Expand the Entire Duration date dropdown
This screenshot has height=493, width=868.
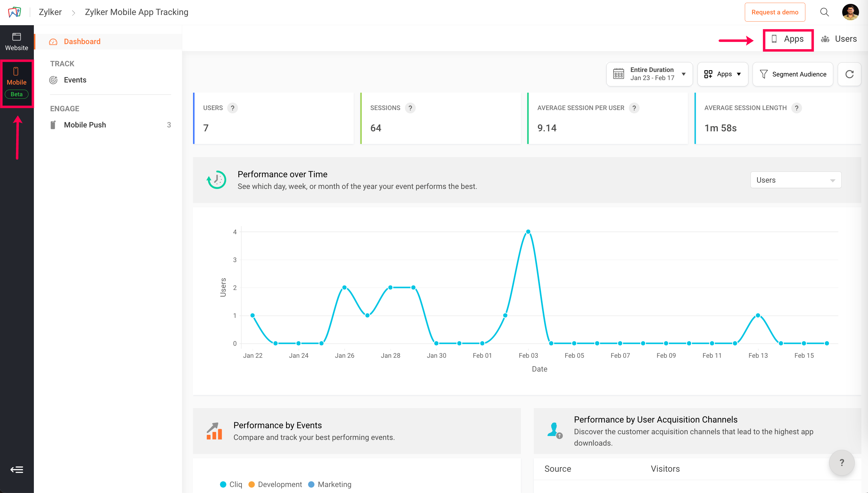[x=650, y=74]
